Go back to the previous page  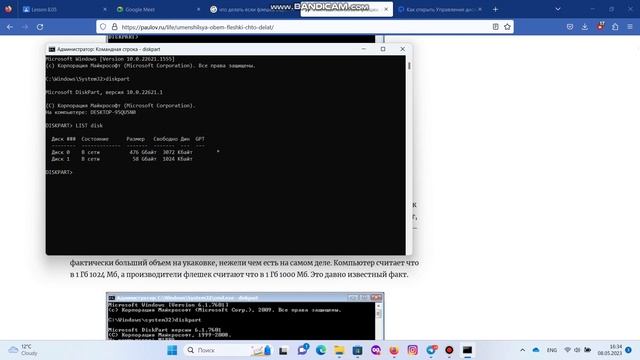(x=10, y=27)
